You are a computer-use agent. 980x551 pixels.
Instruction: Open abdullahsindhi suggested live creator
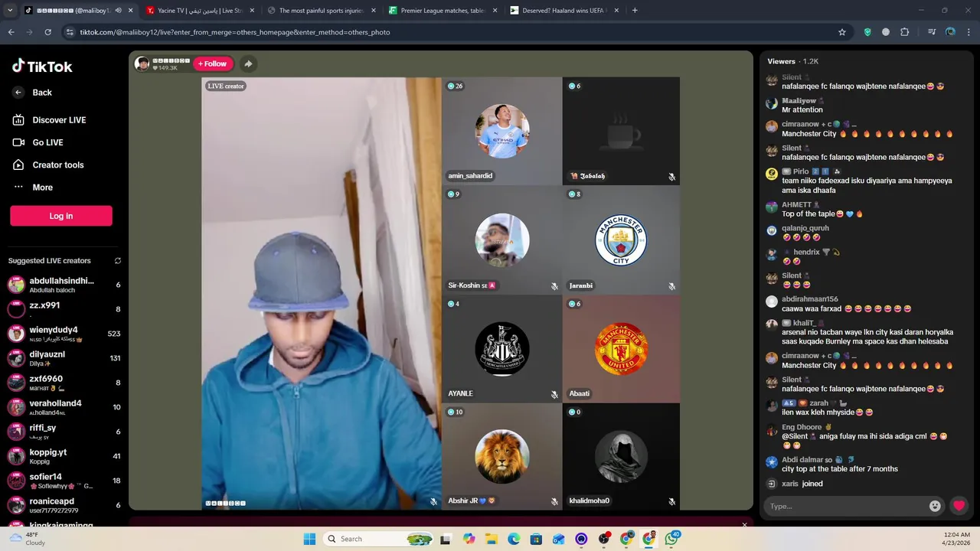[x=64, y=285]
